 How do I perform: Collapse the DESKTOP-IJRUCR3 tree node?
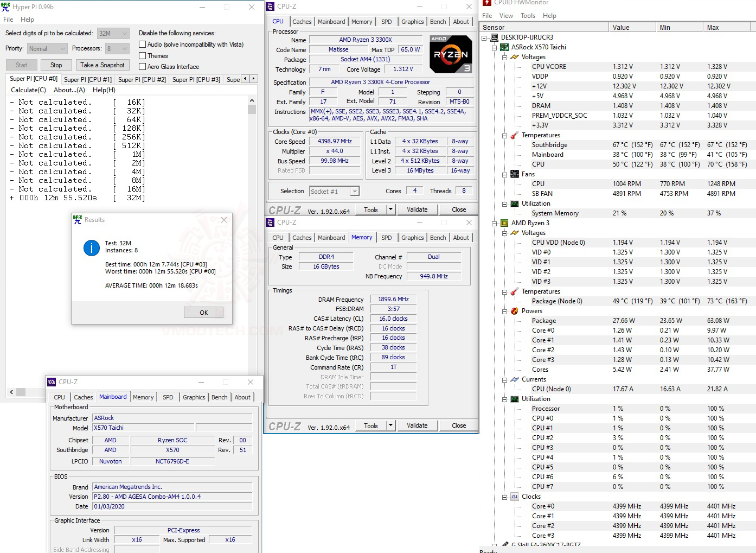click(484, 37)
